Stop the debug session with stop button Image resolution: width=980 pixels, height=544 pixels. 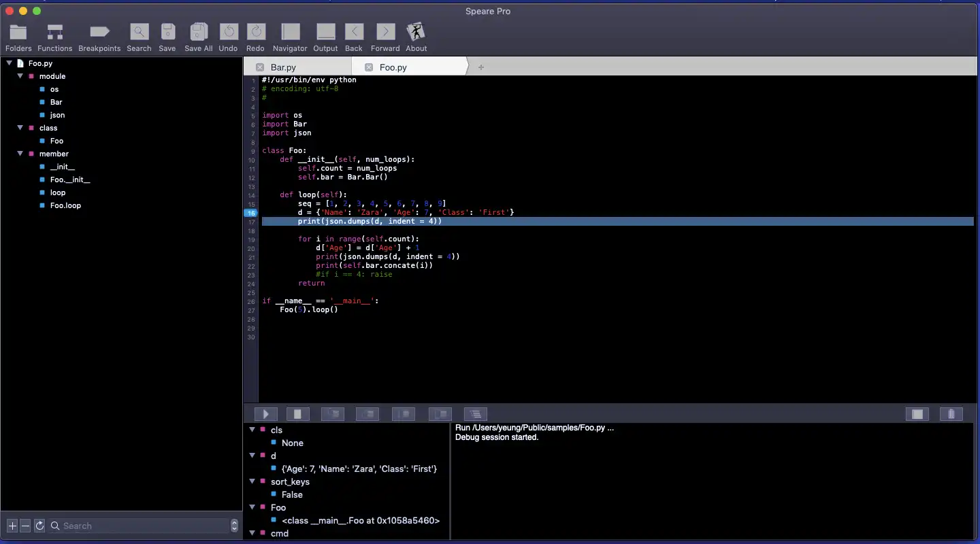click(298, 414)
